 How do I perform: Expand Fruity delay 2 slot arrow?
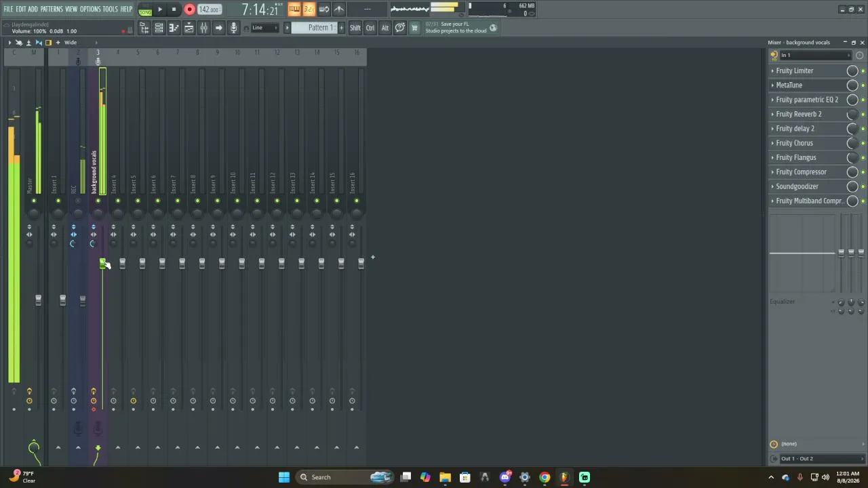pos(772,129)
